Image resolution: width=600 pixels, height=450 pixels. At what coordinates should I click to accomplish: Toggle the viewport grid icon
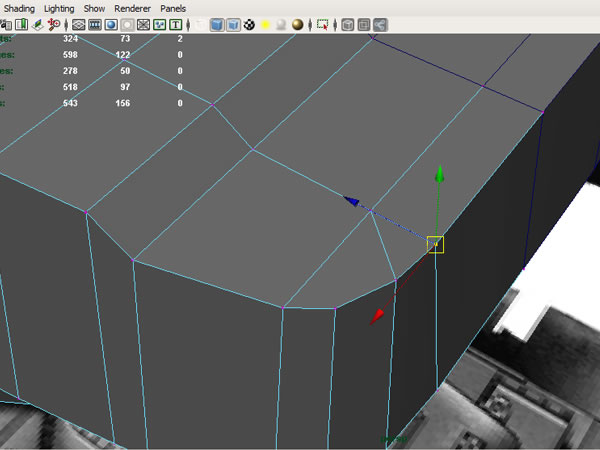78,25
